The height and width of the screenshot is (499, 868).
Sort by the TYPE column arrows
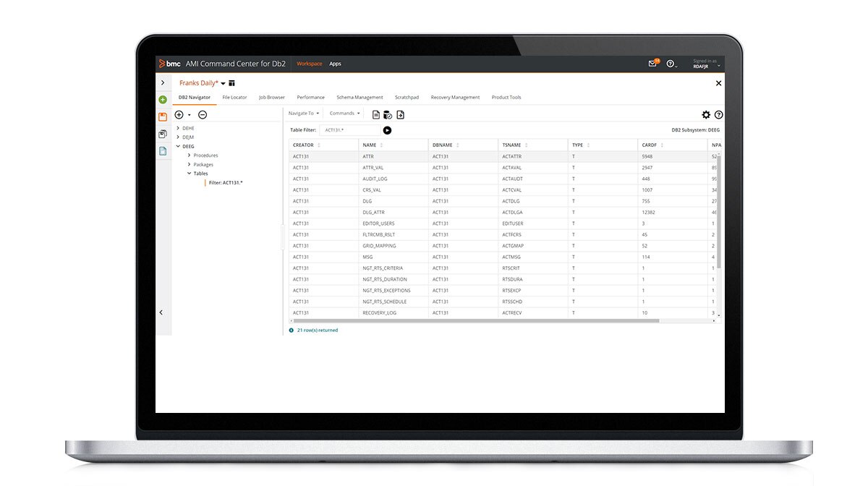click(588, 145)
